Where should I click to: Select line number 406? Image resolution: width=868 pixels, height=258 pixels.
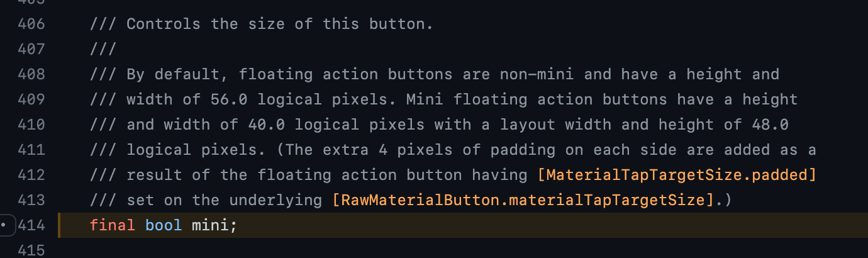coord(31,24)
